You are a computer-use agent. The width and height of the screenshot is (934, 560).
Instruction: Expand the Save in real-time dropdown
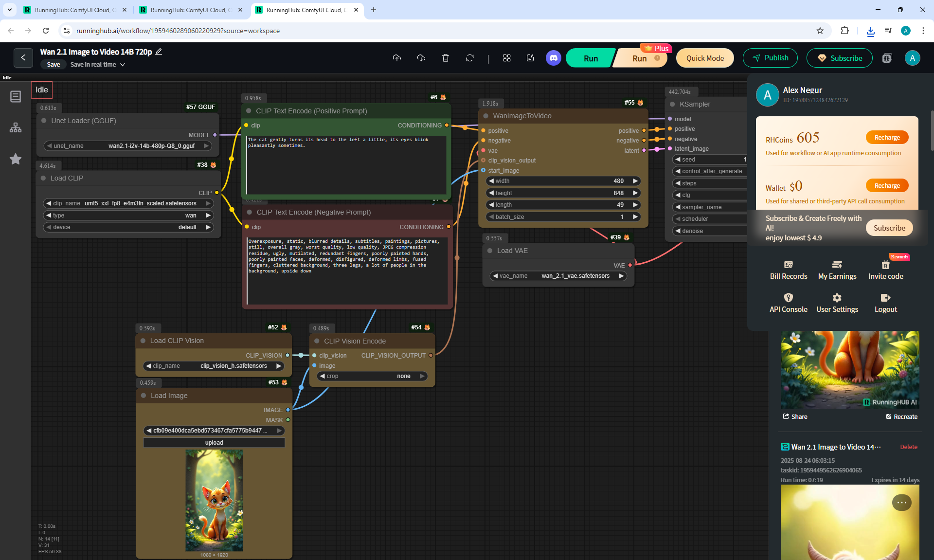click(123, 64)
